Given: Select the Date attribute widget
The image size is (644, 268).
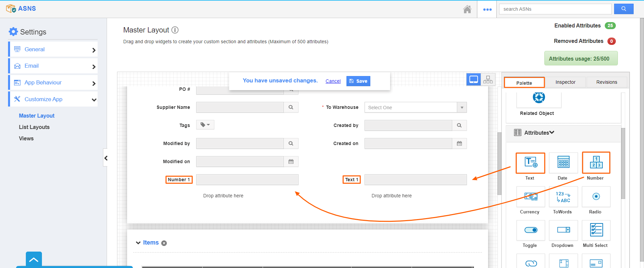Looking at the screenshot, I should pos(563,163).
